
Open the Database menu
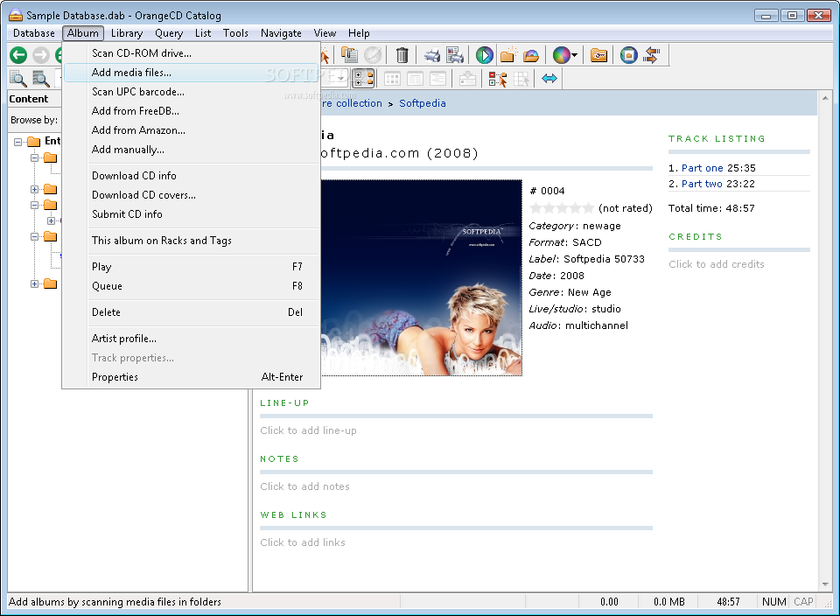coord(34,33)
